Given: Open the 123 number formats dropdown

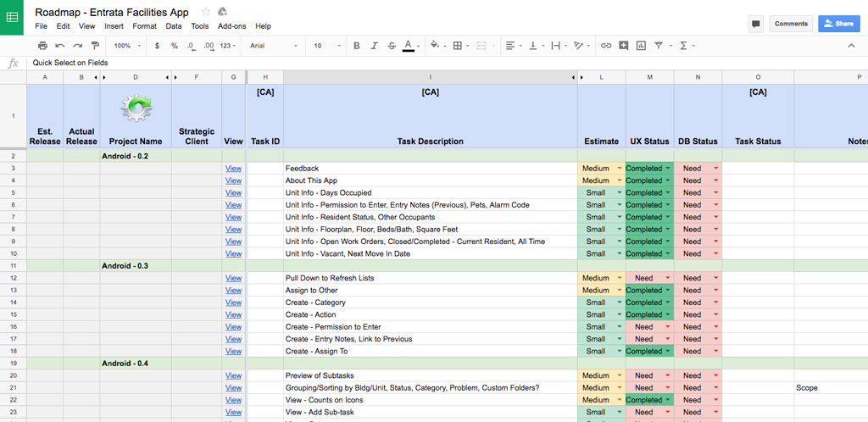Looking at the screenshot, I should click(227, 46).
